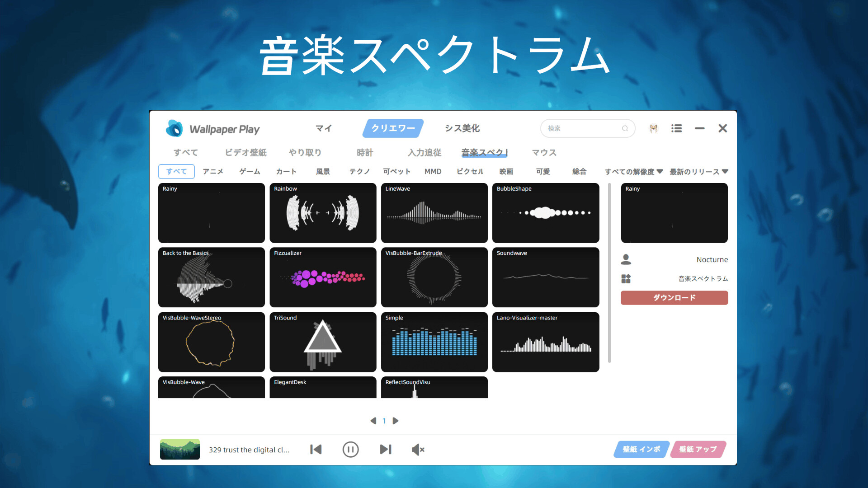Skip to the next wallpaper track

pyautogui.click(x=385, y=449)
